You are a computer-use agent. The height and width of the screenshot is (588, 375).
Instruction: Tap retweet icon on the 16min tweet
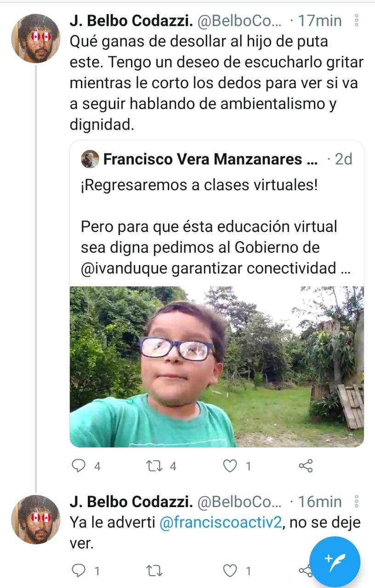152,571
